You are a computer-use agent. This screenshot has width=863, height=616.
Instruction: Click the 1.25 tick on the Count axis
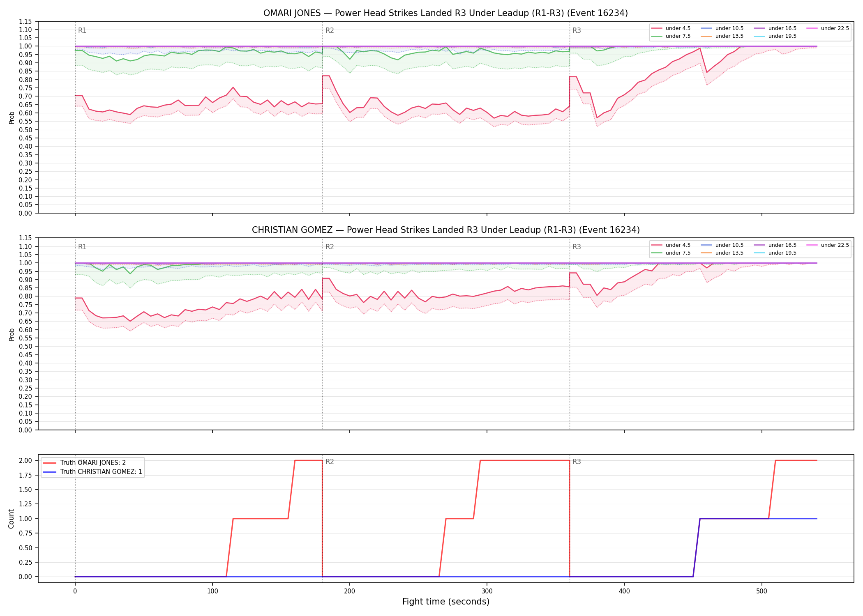click(x=25, y=504)
